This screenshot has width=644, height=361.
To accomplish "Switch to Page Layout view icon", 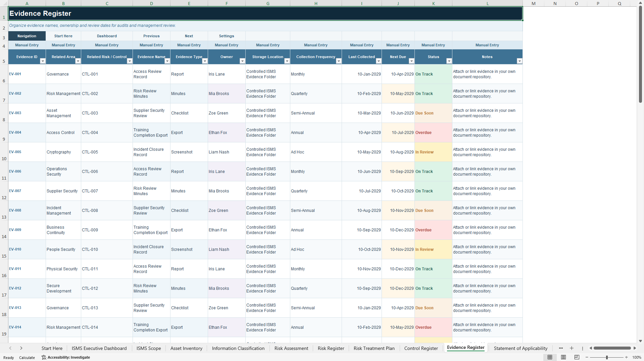I will point(563,357).
